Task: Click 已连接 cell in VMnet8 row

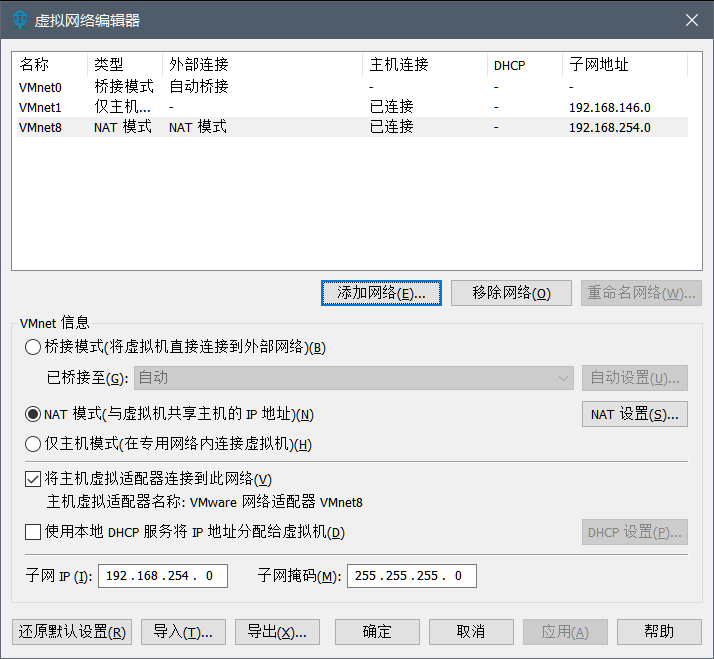Action: pyautogui.click(x=392, y=127)
